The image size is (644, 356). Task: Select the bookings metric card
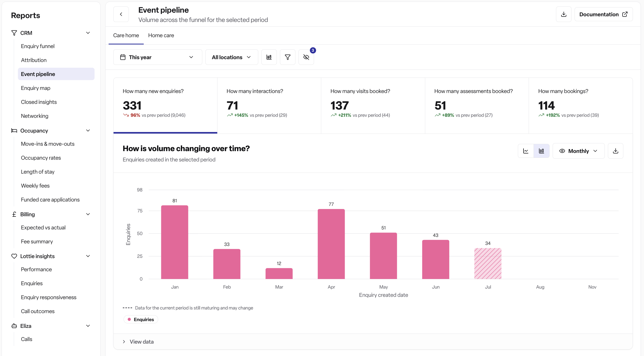point(581,106)
